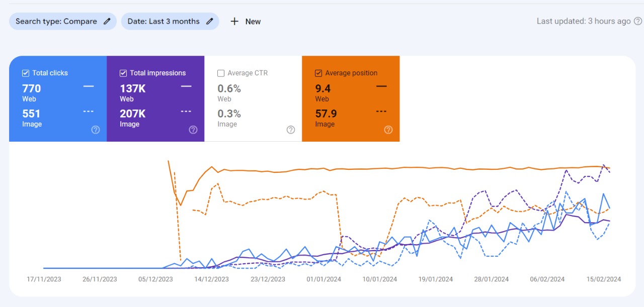This screenshot has height=307, width=644.
Task: Open help icon in Total clicks card
Action: click(x=96, y=130)
